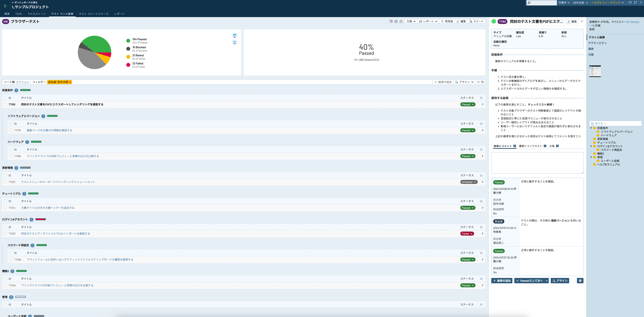Image resolution: width=644 pixels, height=317 pixels.
Task: Click the 機能2 folder icon in the tree
Action: tap(595, 154)
